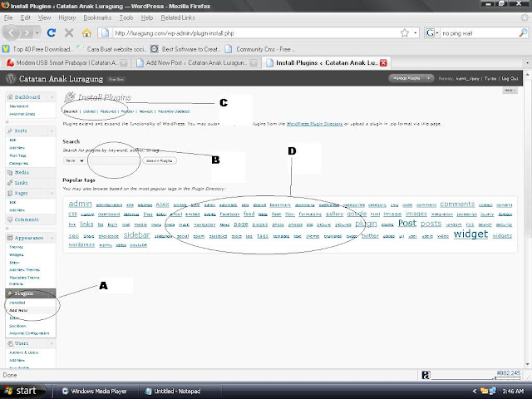Click the Manage Plugins shortcut button
The image size is (532, 399).
point(406,78)
